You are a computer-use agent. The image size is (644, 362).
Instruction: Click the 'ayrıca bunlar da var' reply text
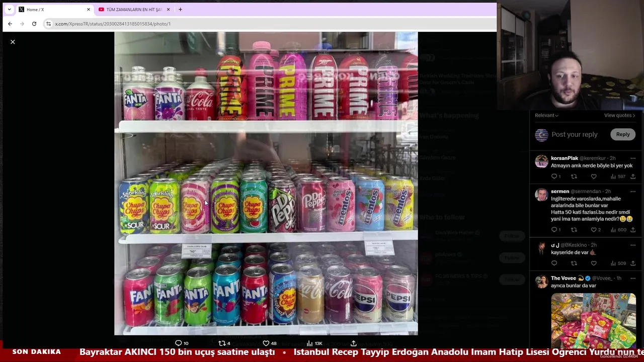[x=574, y=286]
